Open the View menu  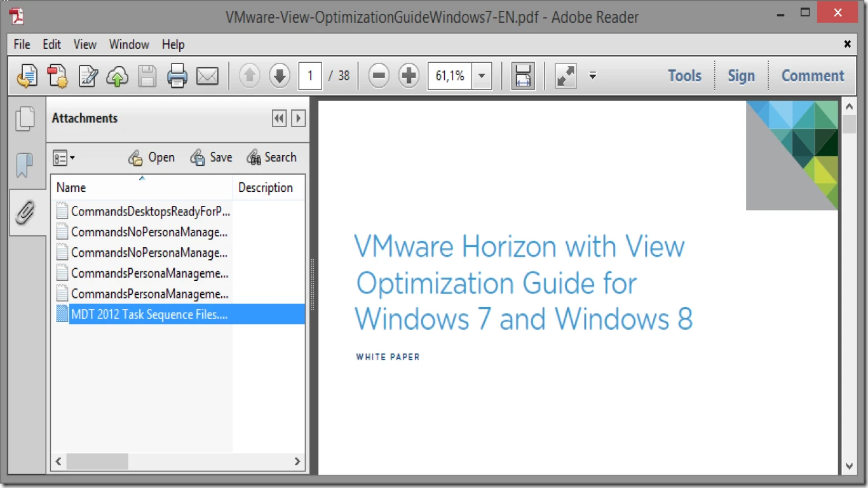point(85,44)
